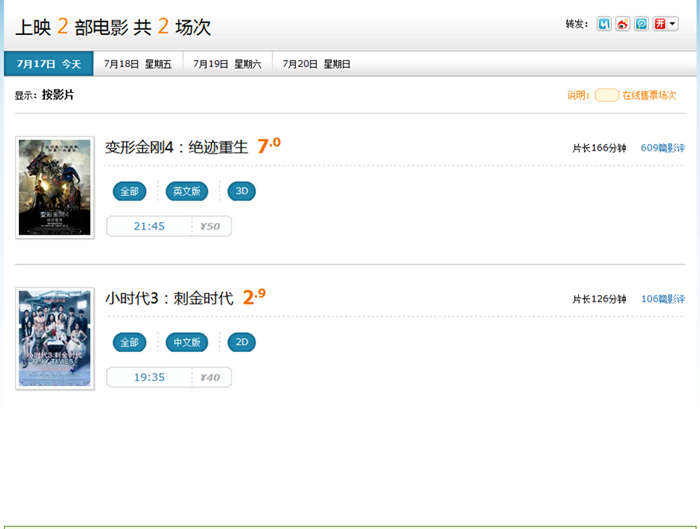
Task: Select 3D format filter
Action: (242, 192)
